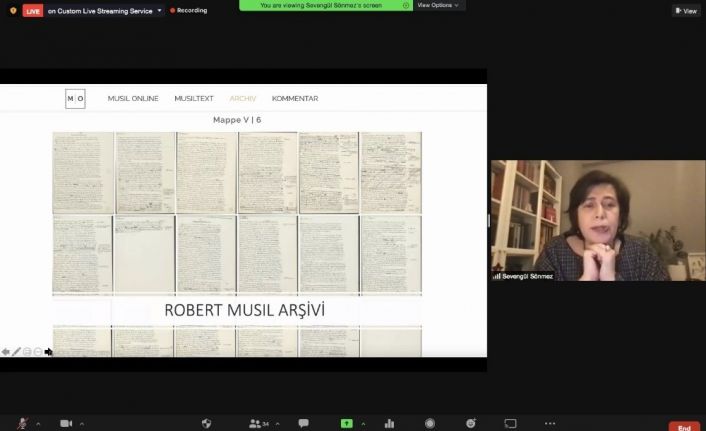Open the video options arrow beside camera

point(81,423)
